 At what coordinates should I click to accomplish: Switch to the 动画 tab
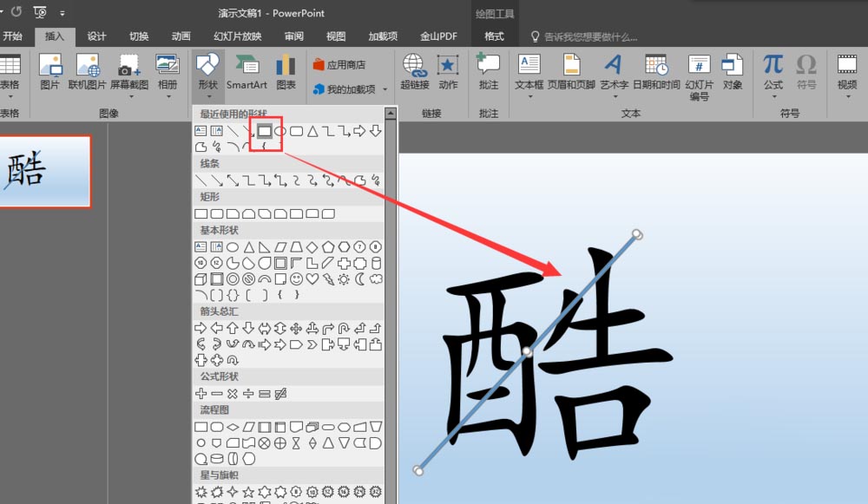pos(181,36)
